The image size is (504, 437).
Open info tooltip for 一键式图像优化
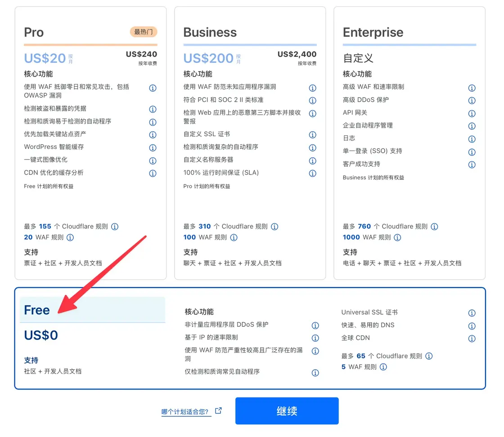pos(153,161)
